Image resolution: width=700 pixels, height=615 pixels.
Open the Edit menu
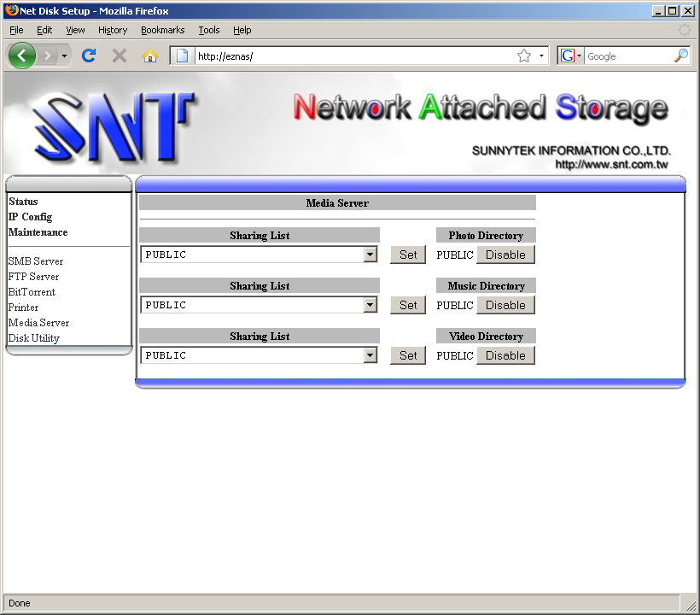tap(44, 30)
